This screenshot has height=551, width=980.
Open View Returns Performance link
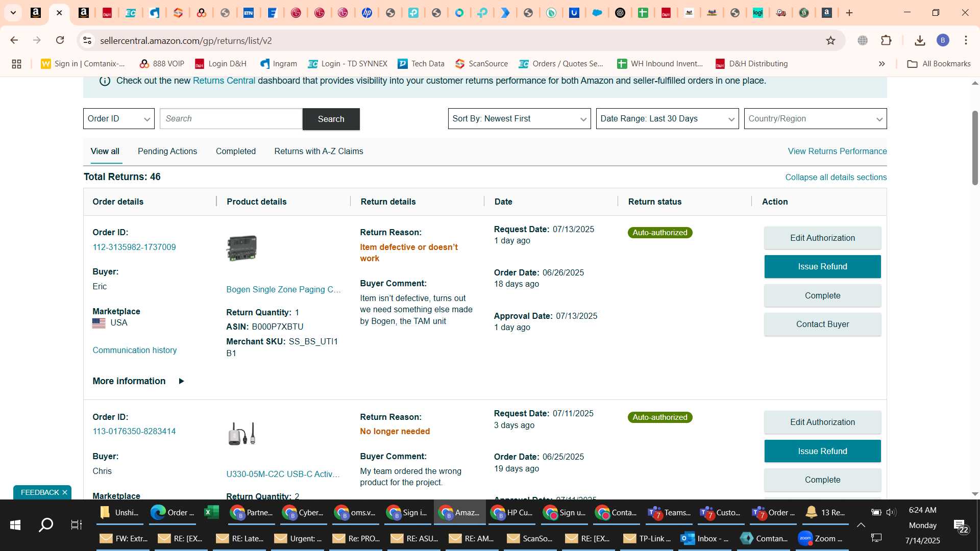coord(837,152)
